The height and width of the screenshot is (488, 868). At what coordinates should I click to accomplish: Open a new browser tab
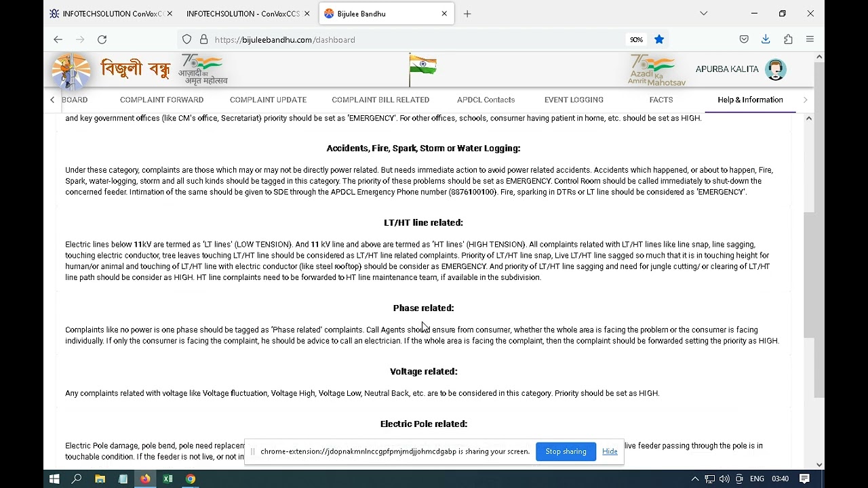[x=467, y=14]
